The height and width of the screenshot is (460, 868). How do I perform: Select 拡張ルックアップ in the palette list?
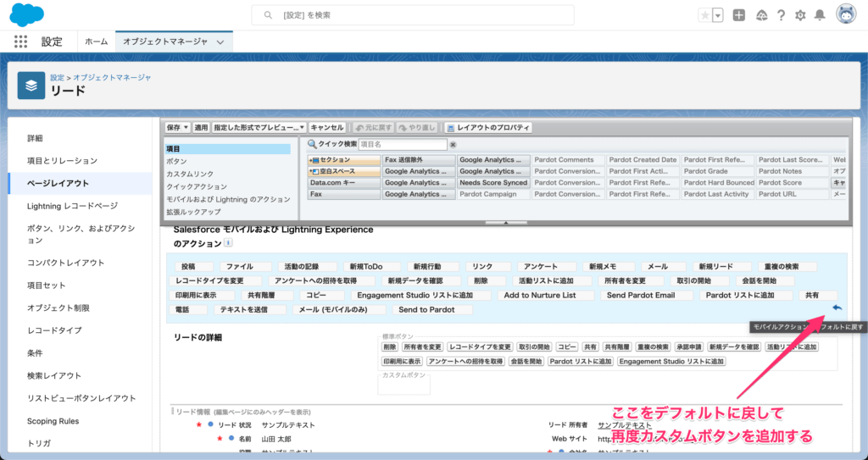point(193,212)
